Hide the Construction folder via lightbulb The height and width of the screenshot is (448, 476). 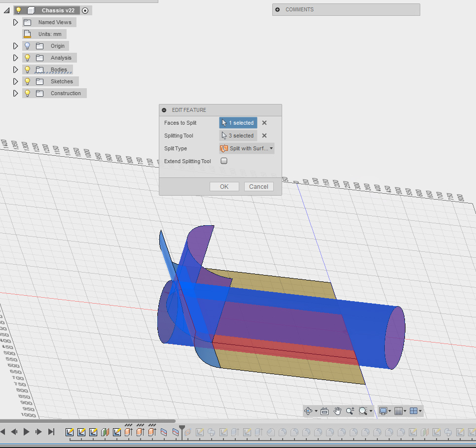tap(28, 93)
